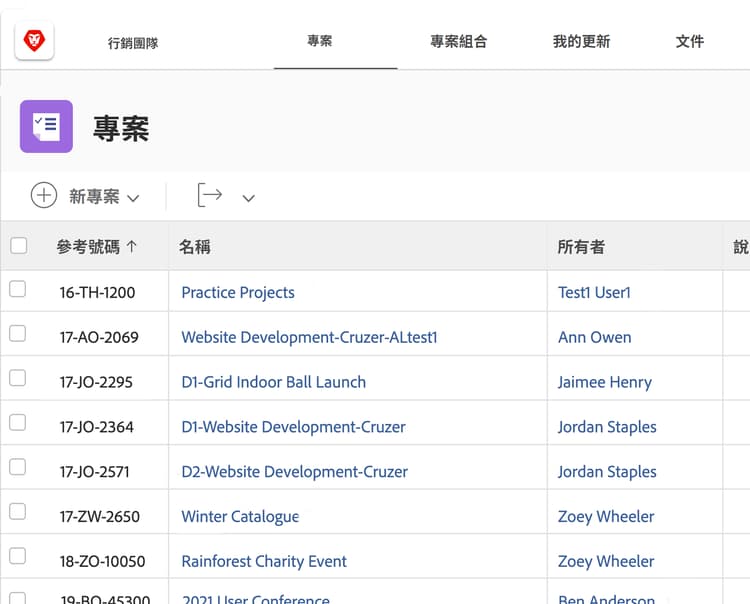Open the 專案 tab
750x604 pixels.
[320, 41]
